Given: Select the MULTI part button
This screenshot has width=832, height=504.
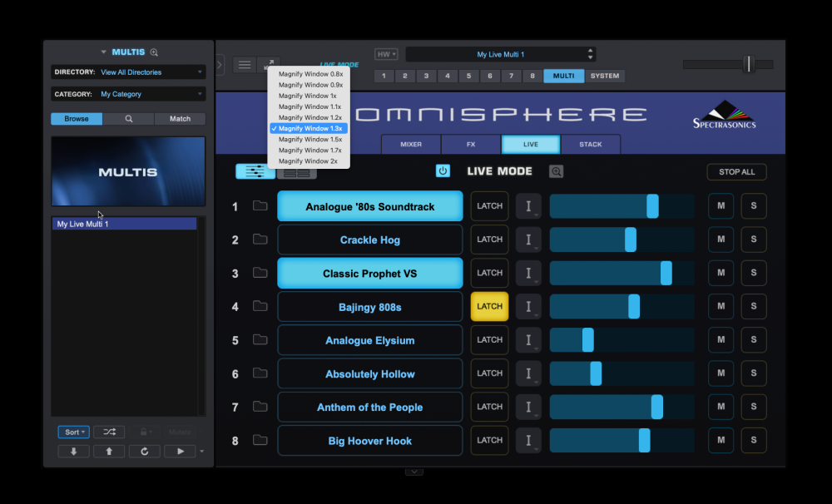Looking at the screenshot, I should [563, 76].
